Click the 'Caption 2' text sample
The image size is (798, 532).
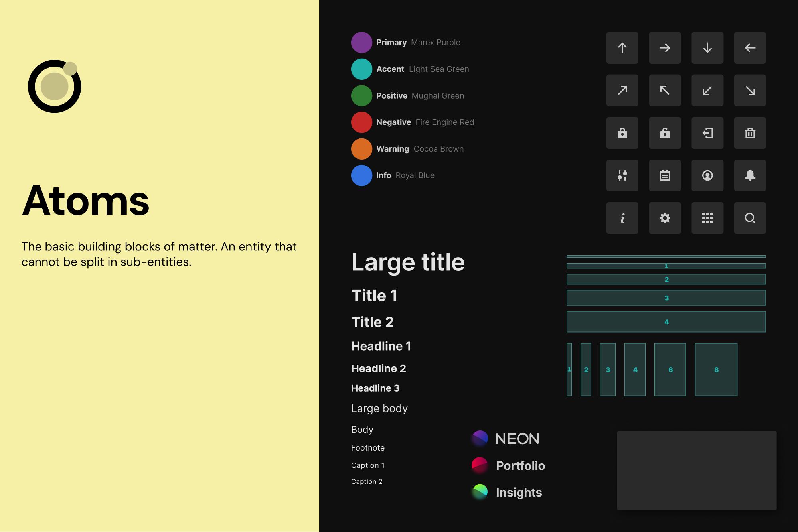coord(367,481)
